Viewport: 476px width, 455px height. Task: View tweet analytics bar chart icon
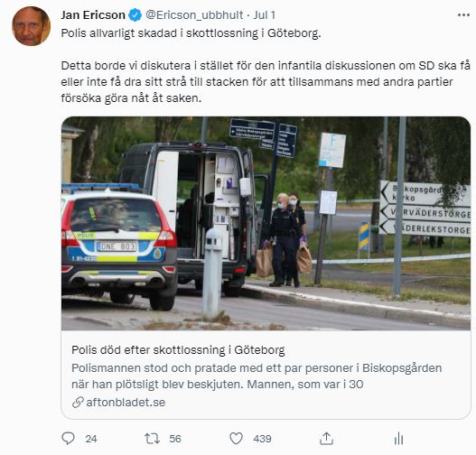coord(398,439)
